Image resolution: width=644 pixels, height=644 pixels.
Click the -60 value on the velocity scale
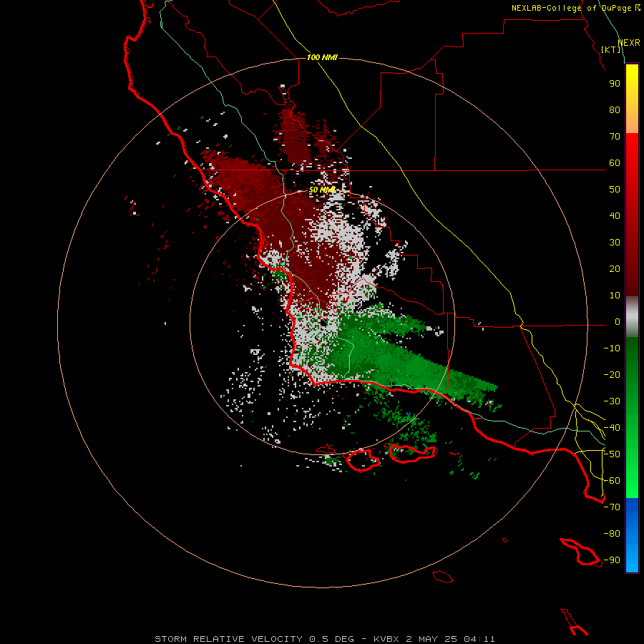pyautogui.click(x=612, y=481)
